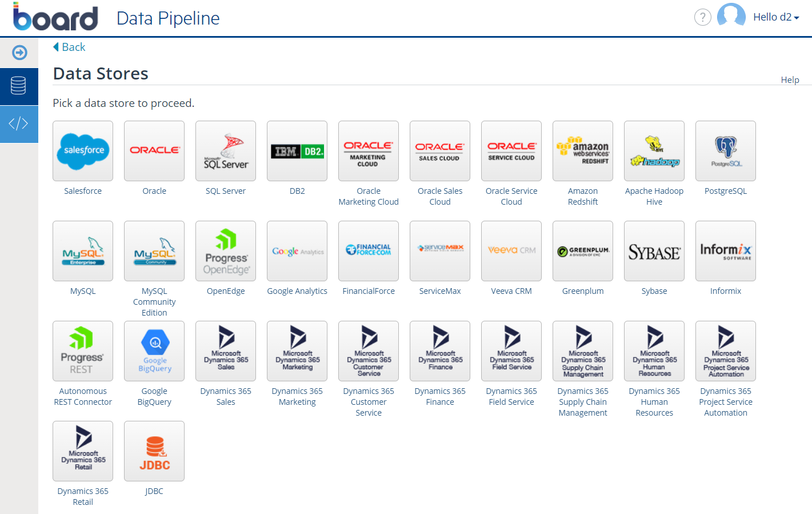
Task: Open Oracle Marketing Cloud data store
Action: pyautogui.click(x=369, y=151)
